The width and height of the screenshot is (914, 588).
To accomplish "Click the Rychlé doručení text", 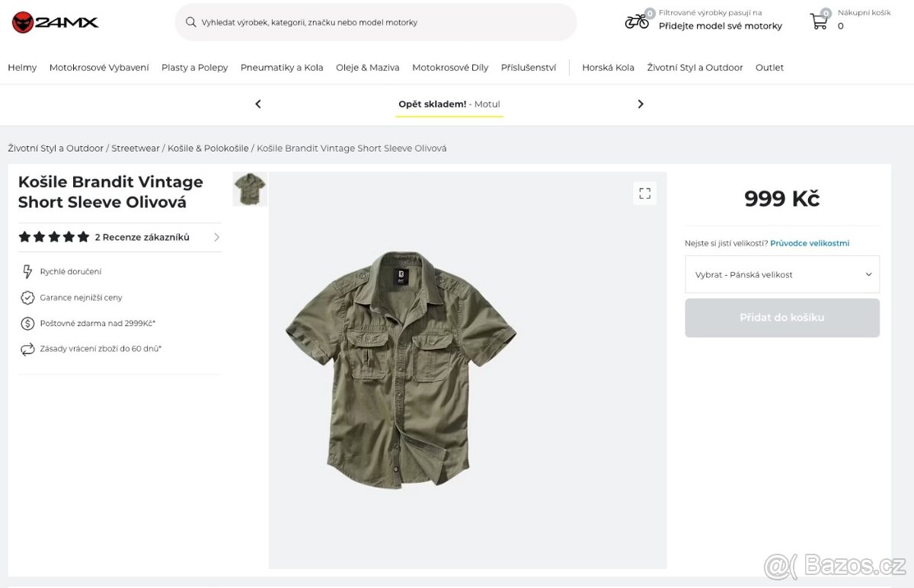I will point(71,272).
